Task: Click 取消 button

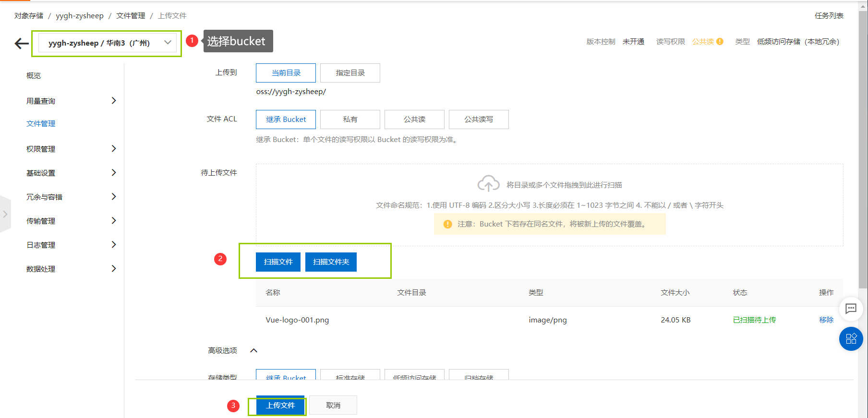Action: (x=333, y=406)
